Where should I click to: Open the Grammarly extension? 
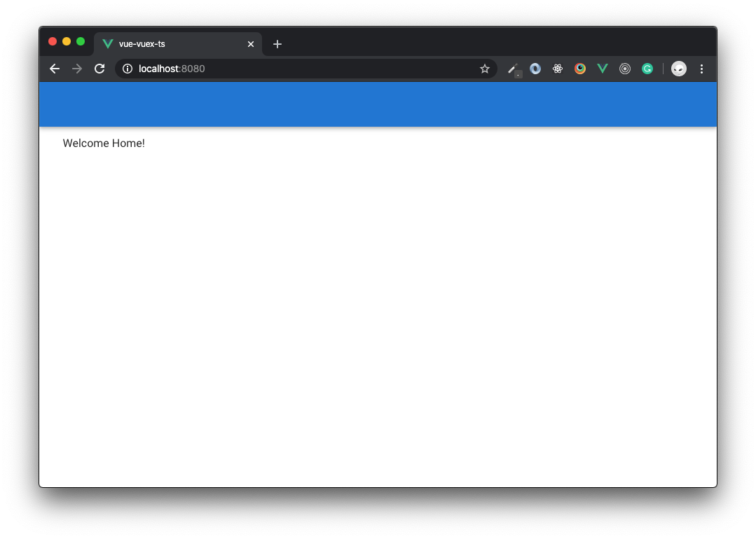click(647, 69)
